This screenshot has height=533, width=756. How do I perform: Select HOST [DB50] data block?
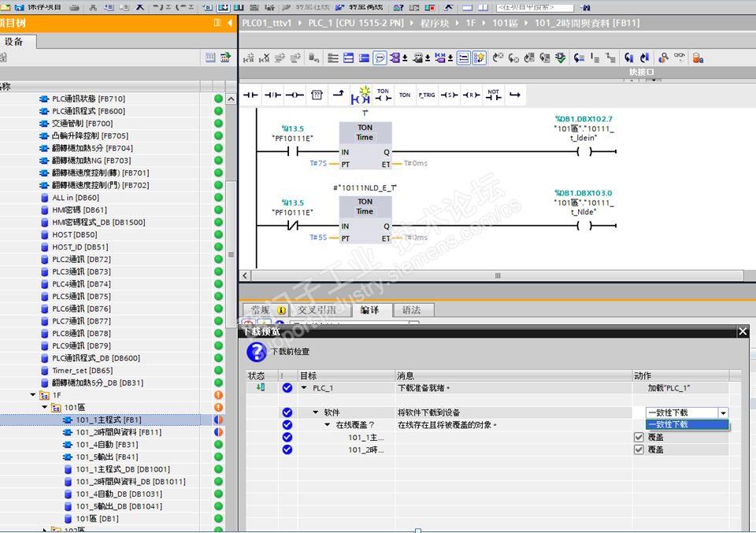point(74,235)
